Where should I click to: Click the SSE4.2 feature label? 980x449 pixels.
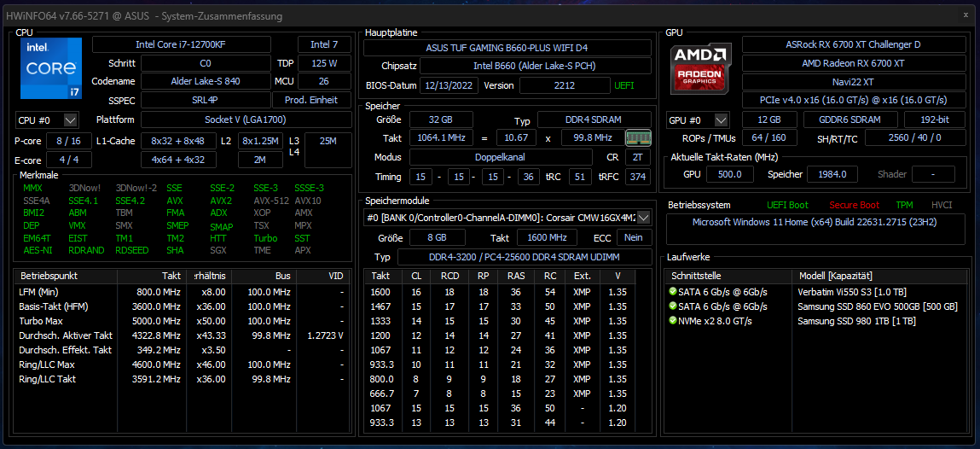[x=130, y=201]
